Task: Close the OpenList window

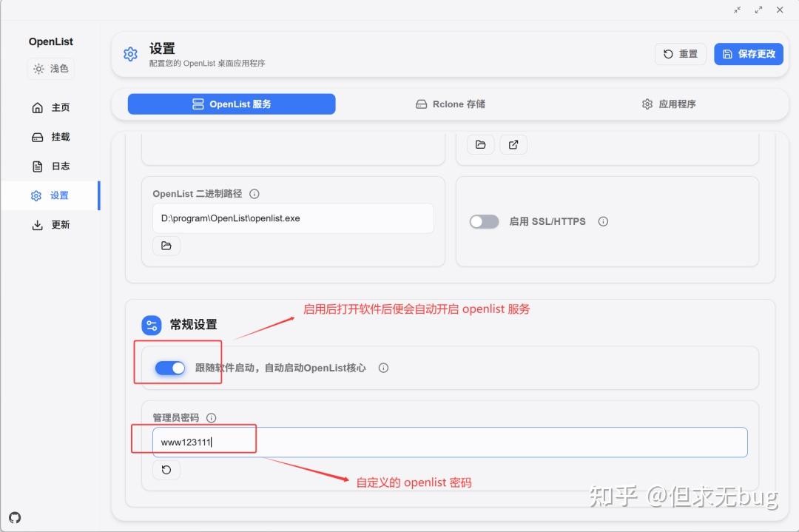Action: [781, 10]
